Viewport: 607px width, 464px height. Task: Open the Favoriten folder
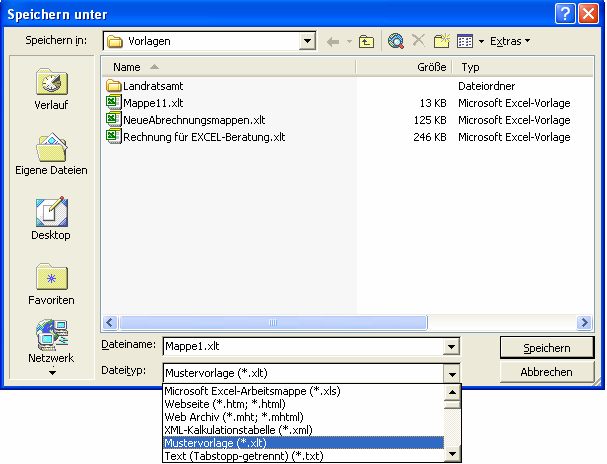coord(51,284)
